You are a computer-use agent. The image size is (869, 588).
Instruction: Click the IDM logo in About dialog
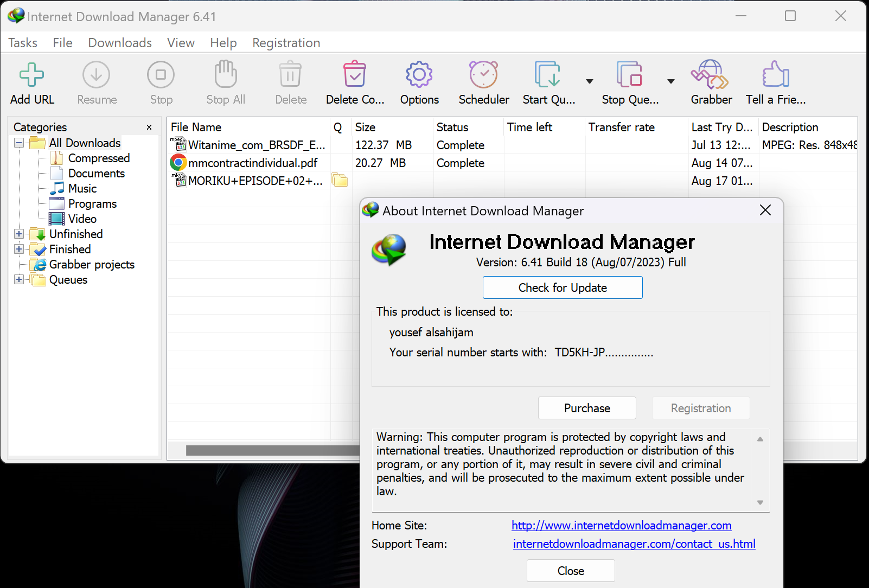[389, 250]
